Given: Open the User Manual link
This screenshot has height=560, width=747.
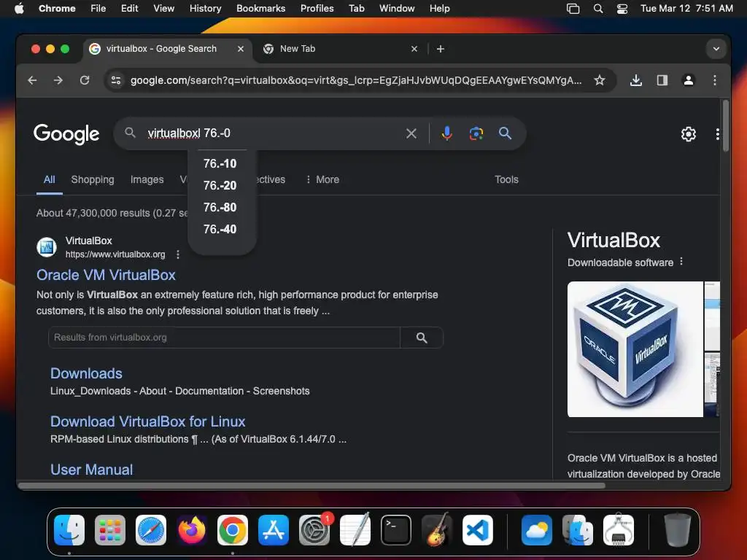Looking at the screenshot, I should click(x=91, y=470).
